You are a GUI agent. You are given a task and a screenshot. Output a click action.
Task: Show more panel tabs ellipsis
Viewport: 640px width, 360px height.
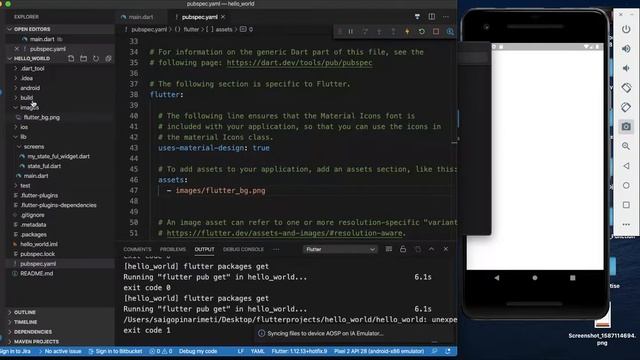276,249
